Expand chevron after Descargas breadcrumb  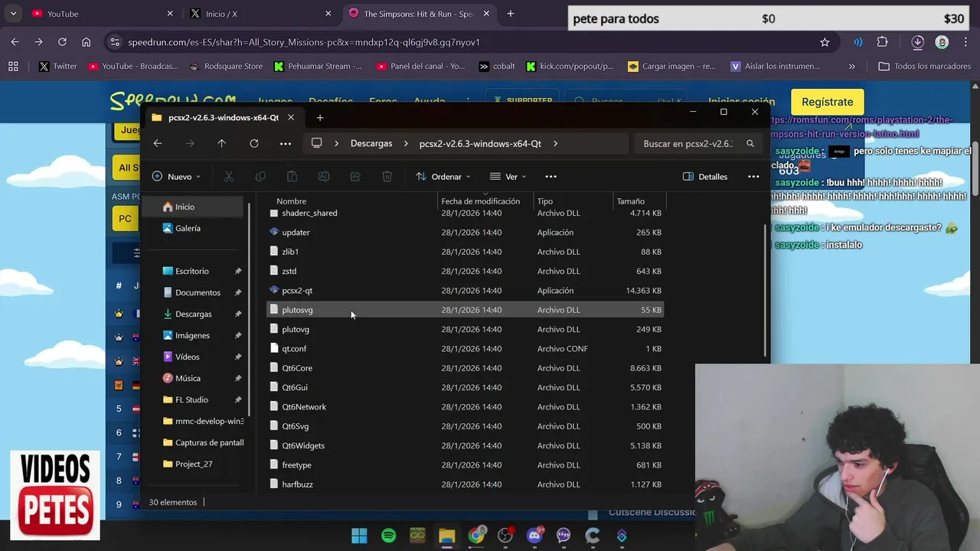(406, 143)
